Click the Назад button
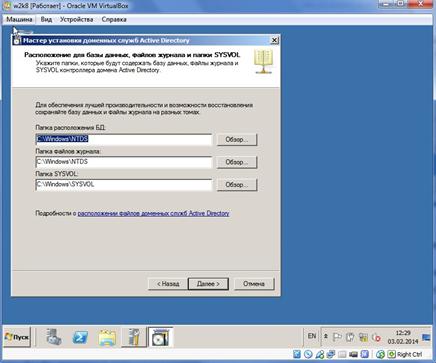 tap(168, 284)
